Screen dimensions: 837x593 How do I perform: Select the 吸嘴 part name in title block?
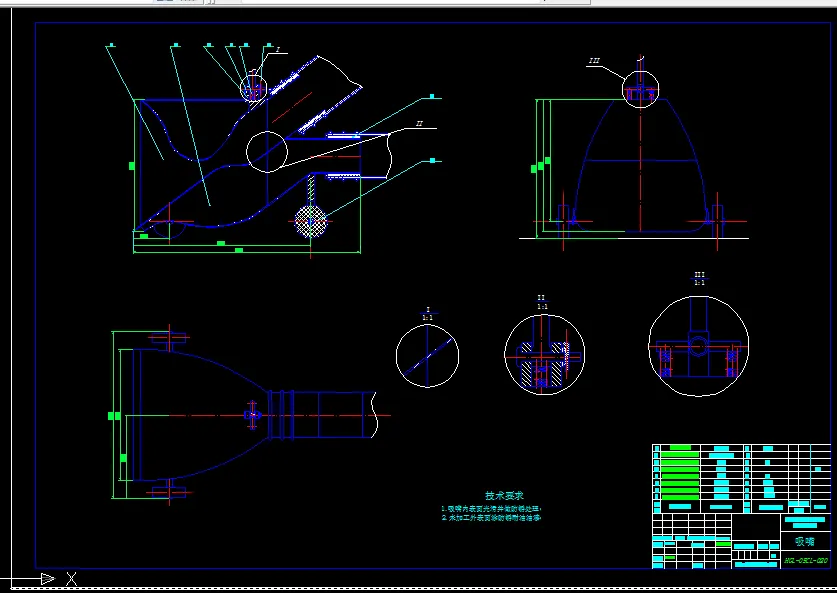(805, 542)
